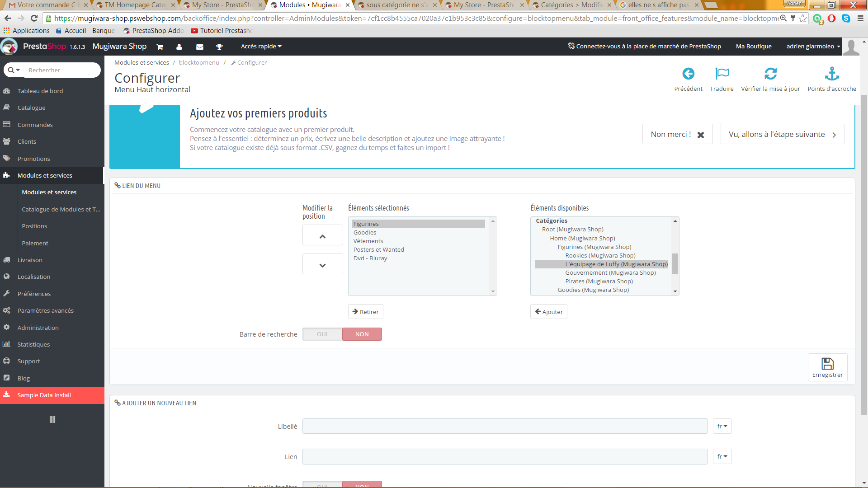
Task: Click into the Lien input field
Action: point(505,456)
